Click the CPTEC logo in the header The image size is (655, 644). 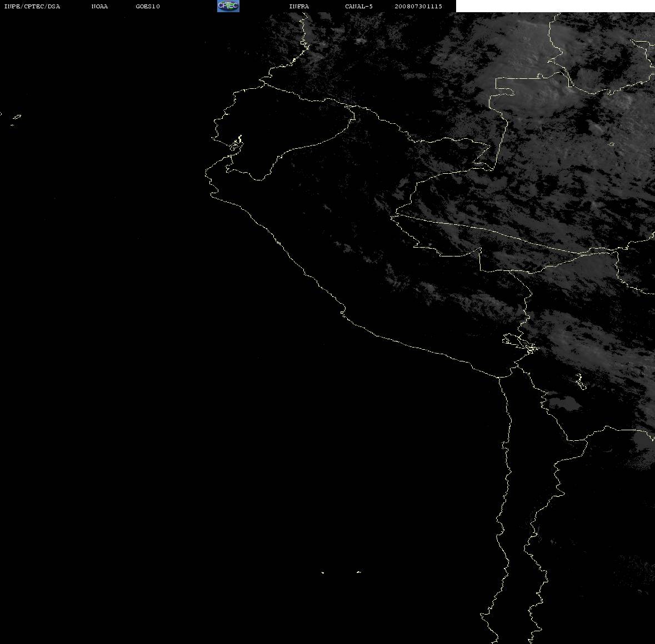click(x=228, y=6)
